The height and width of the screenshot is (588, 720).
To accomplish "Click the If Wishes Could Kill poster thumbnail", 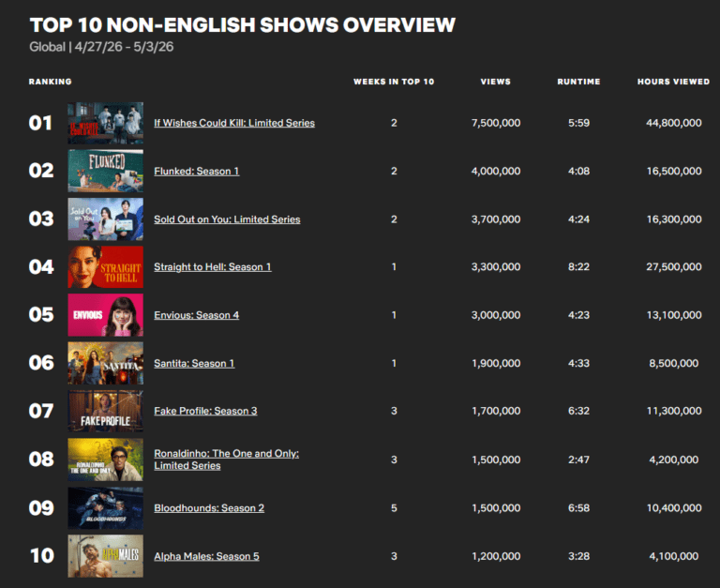I will pyautogui.click(x=106, y=123).
